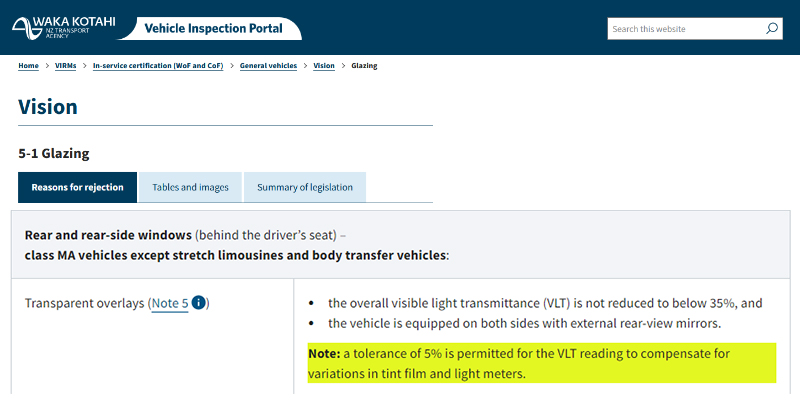Switch to Tables and images tab
Image resolution: width=800 pixels, height=400 pixels.
[x=190, y=187]
